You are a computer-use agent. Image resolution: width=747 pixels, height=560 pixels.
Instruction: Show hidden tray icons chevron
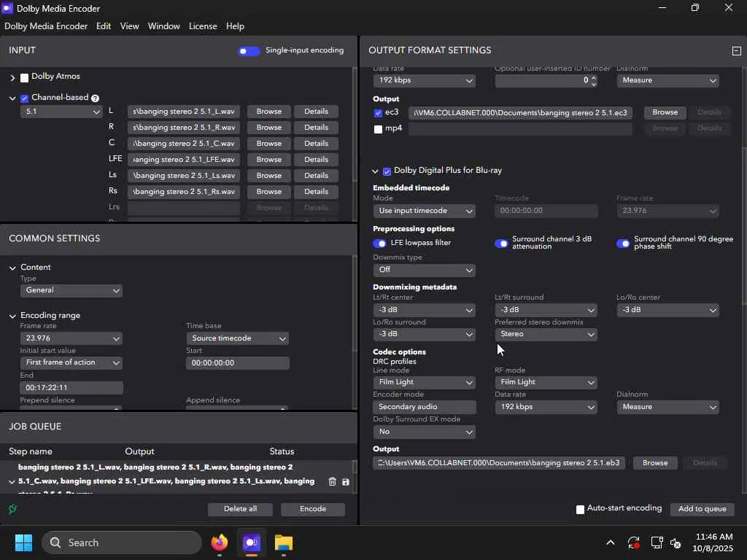point(611,542)
